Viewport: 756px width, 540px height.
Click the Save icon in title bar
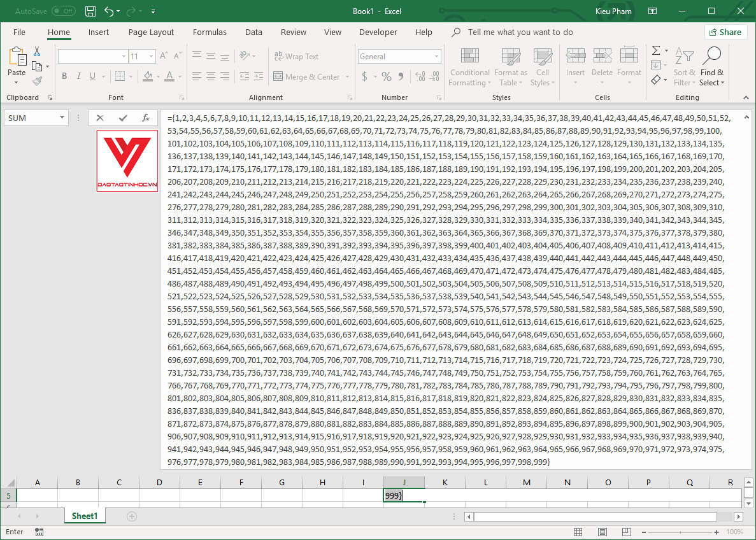tap(90, 11)
